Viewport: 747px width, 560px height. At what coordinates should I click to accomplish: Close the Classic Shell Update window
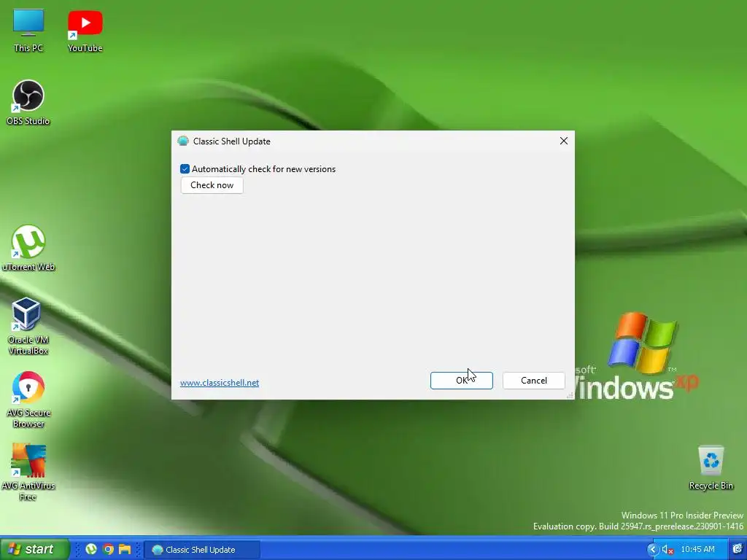coord(564,141)
